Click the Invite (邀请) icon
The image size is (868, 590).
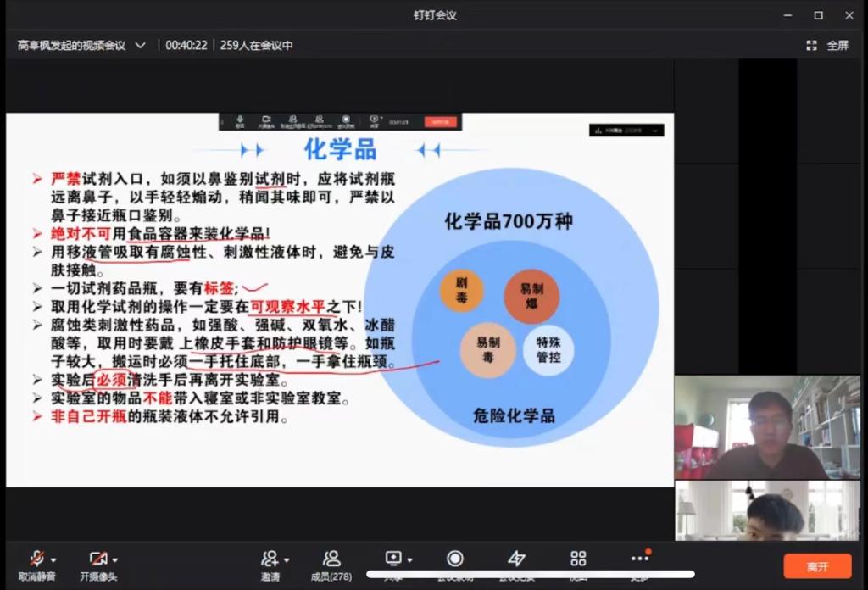[x=270, y=559]
